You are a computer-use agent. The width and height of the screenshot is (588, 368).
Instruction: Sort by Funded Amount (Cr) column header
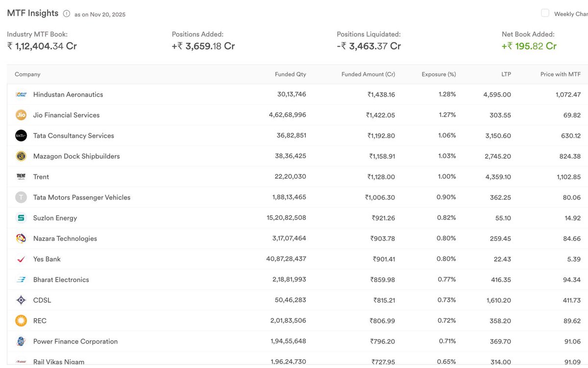click(368, 74)
